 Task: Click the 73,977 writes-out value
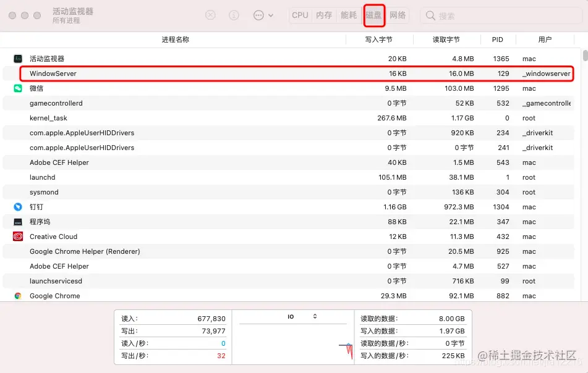coord(213,331)
